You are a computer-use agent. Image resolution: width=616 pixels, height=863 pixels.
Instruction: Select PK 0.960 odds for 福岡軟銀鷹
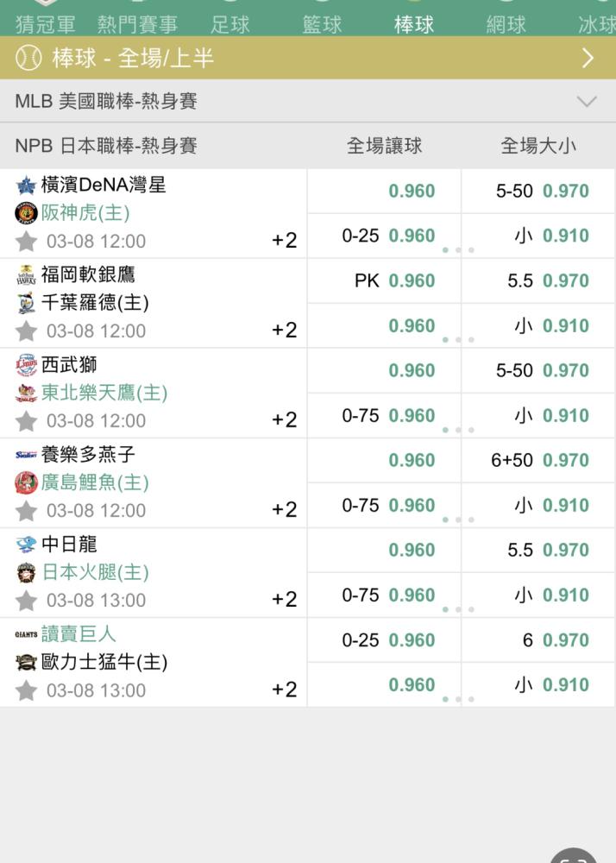pyautogui.click(x=393, y=280)
